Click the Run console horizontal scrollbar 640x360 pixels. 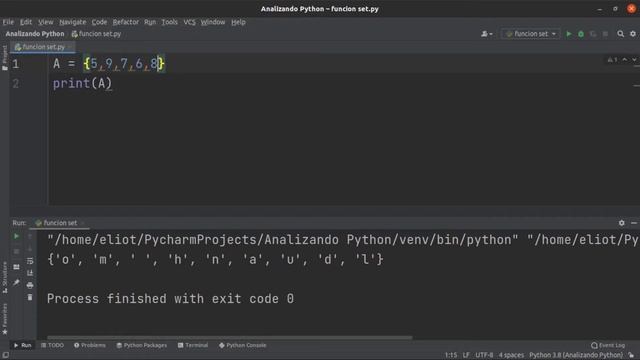coord(229,338)
